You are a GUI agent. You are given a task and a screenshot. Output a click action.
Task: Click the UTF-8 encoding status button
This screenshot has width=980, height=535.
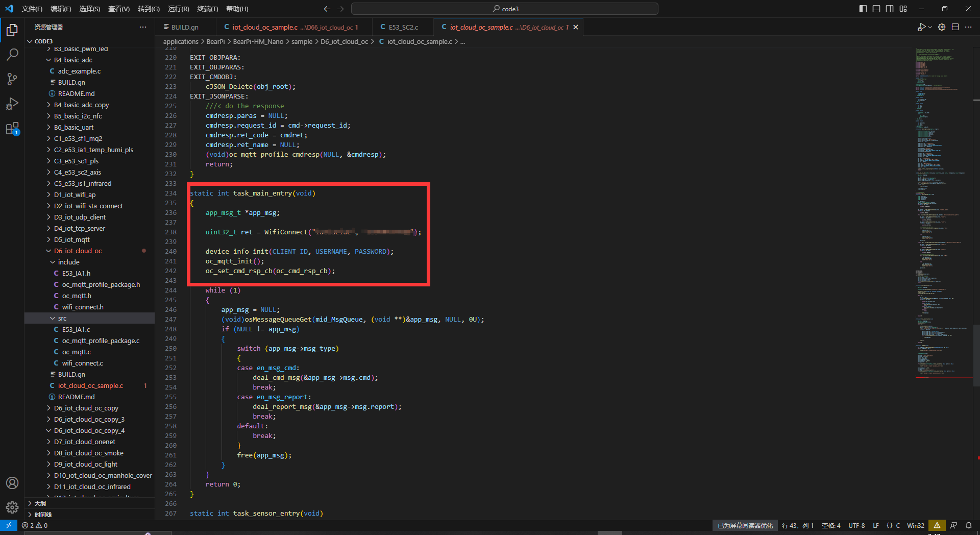pos(856,525)
